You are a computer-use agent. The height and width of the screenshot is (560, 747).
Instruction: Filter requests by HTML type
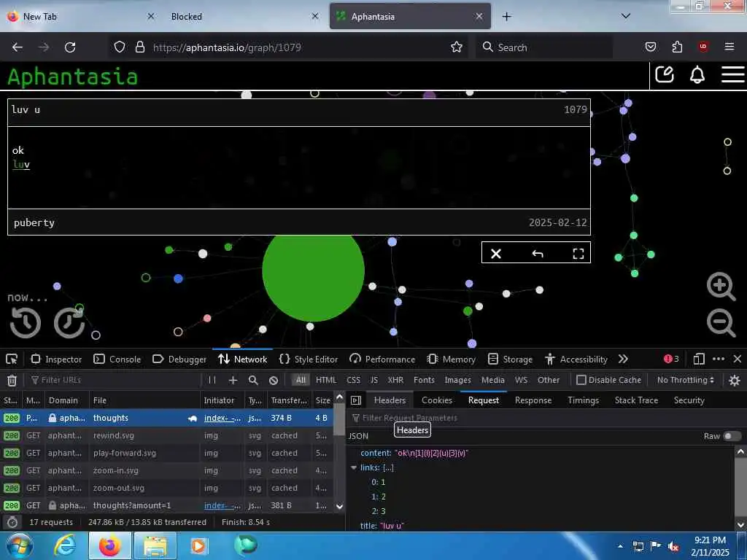point(326,380)
